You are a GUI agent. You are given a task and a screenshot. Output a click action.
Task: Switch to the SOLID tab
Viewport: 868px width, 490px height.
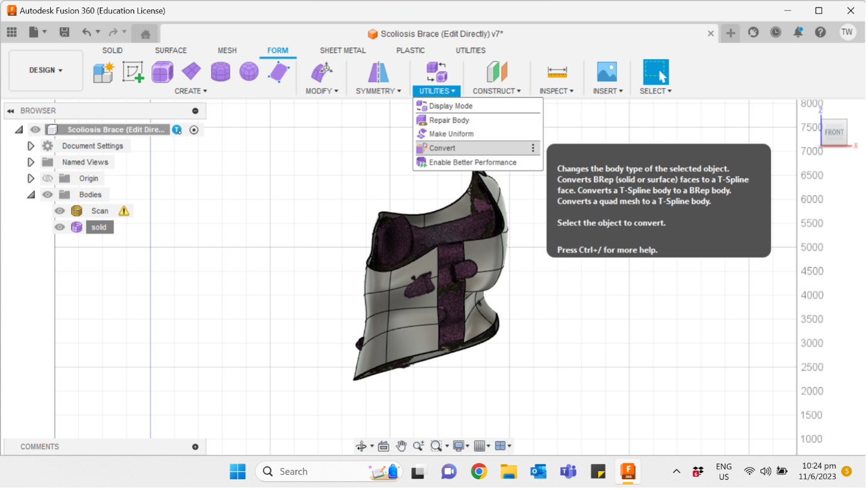click(x=113, y=50)
